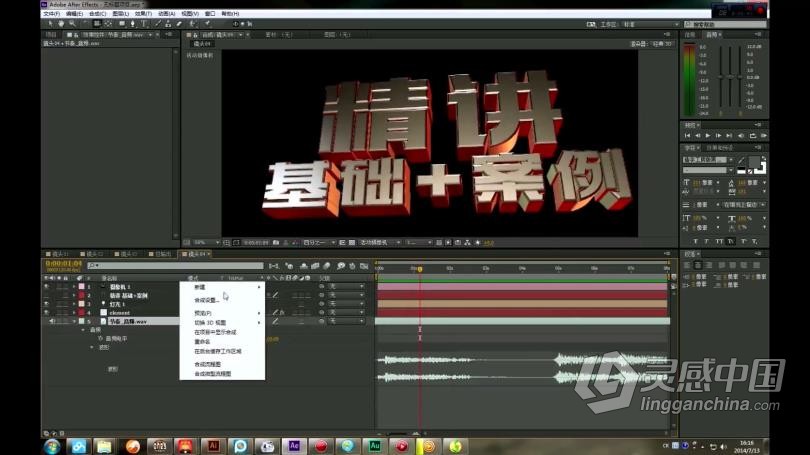810x455 pixels.
Task: Select the Eraser tool
Action: point(179,24)
